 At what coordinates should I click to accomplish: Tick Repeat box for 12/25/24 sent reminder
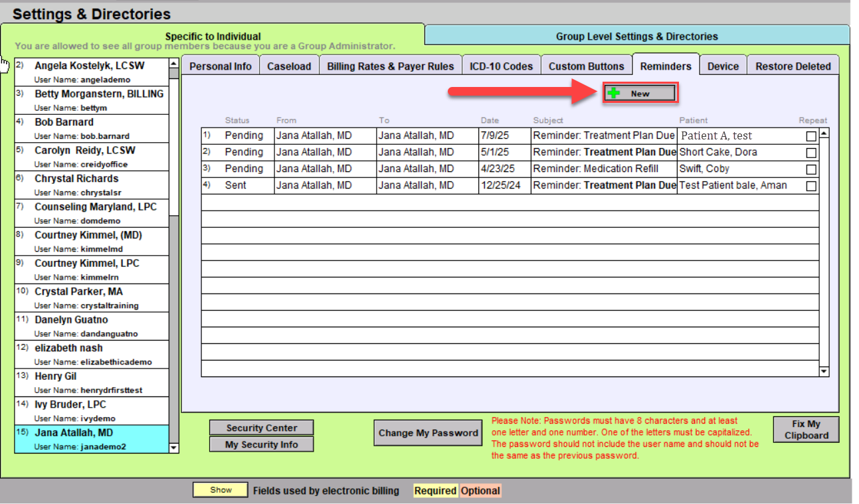[811, 186]
